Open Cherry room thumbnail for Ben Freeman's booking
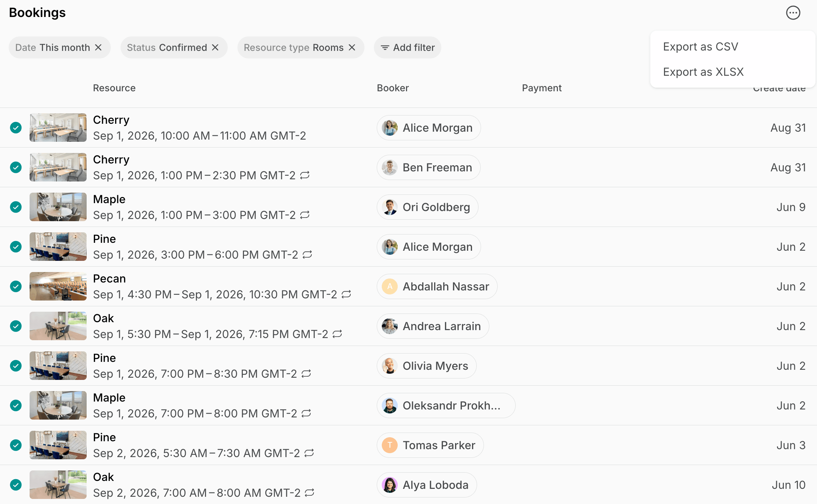Screen dimensions: 817x504 click(x=58, y=167)
